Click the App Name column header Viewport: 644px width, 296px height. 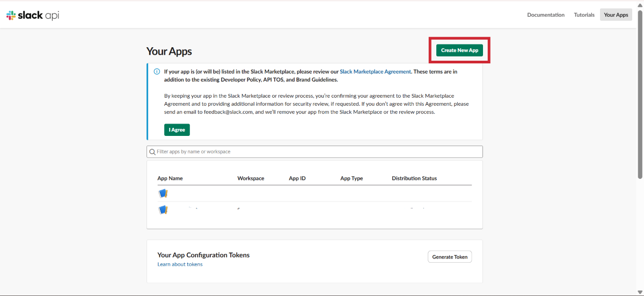click(170, 178)
